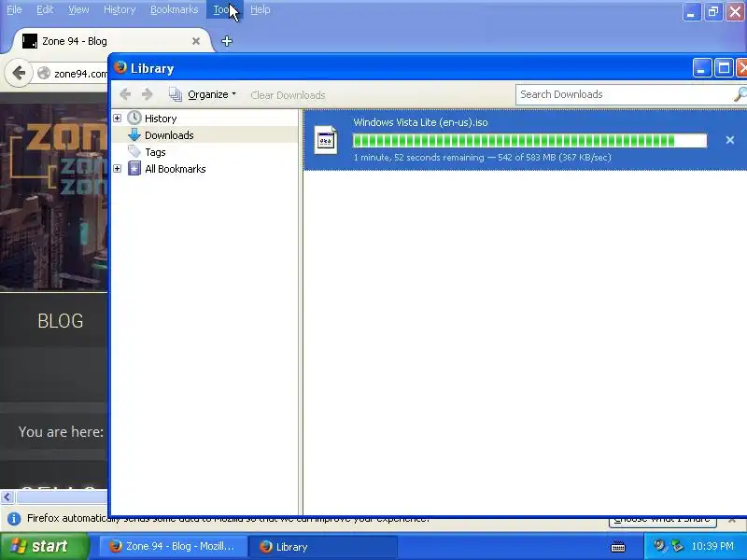Close the Zone 94 - Blog tab

(196, 41)
